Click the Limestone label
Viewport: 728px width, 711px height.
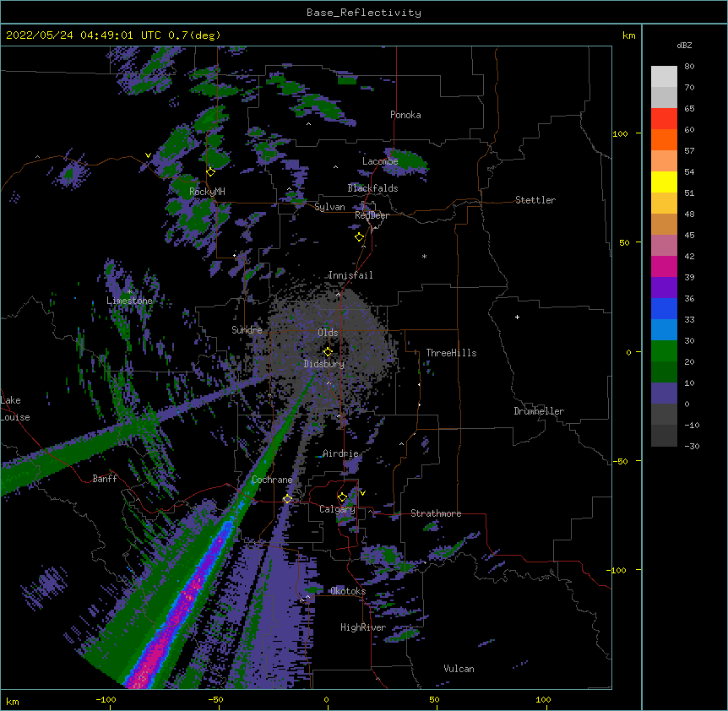(129, 301)
